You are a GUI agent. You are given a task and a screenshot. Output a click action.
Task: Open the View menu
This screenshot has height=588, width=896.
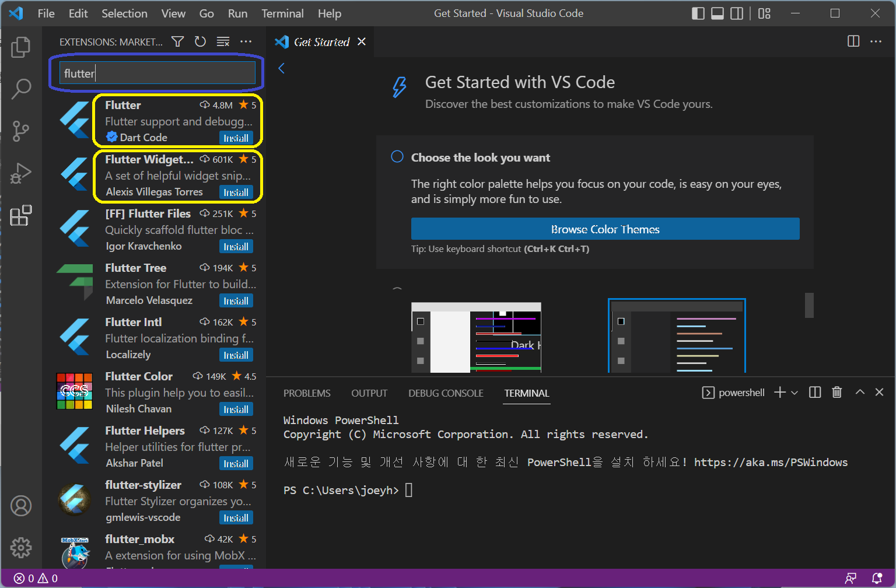click(x=173, y=13)
